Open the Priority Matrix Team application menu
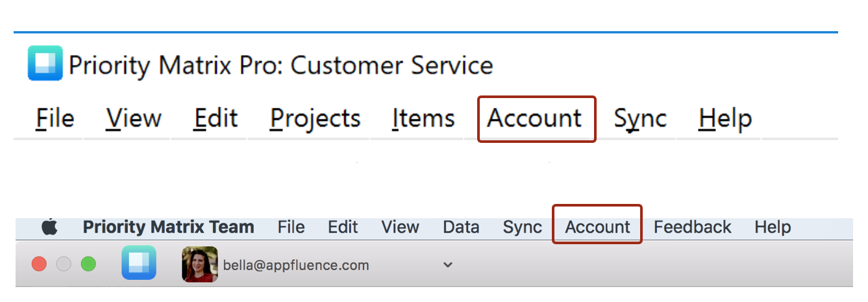Viewport: 868px width, 302px height. [x=168, y=227]
